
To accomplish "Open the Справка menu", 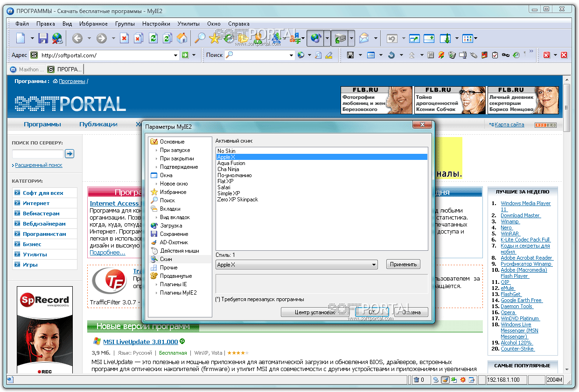I will click(x=239, y=24).
